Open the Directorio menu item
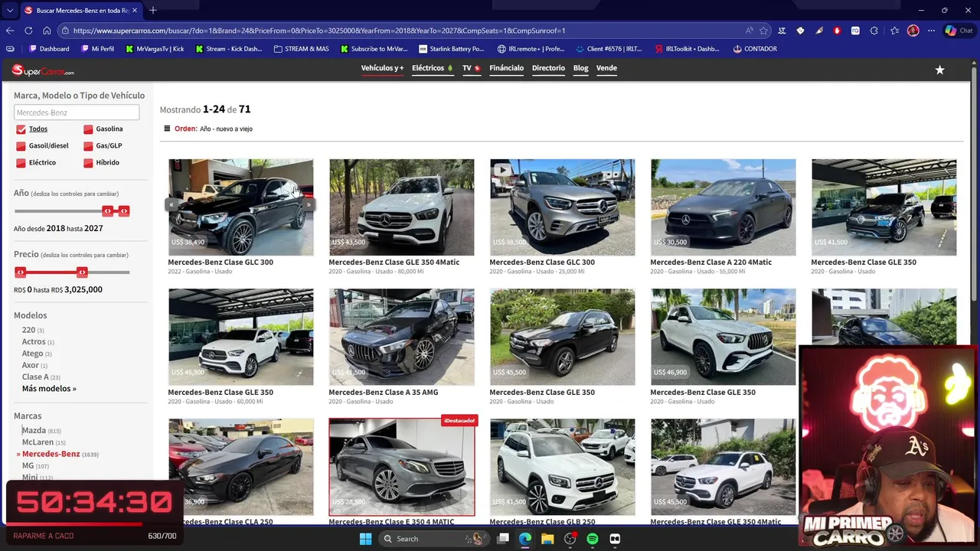This screenshot has height=551, width=980. pyautogui.click(x=548, y=68)
